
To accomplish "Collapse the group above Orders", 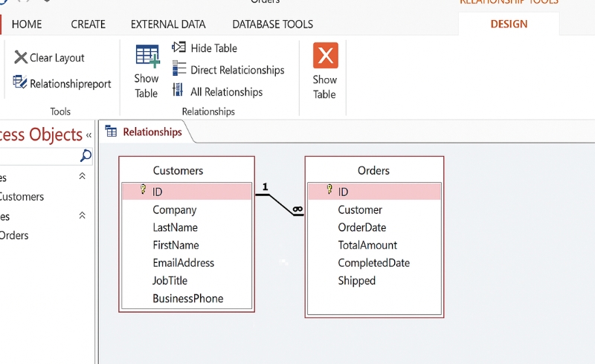I will 82,215.
